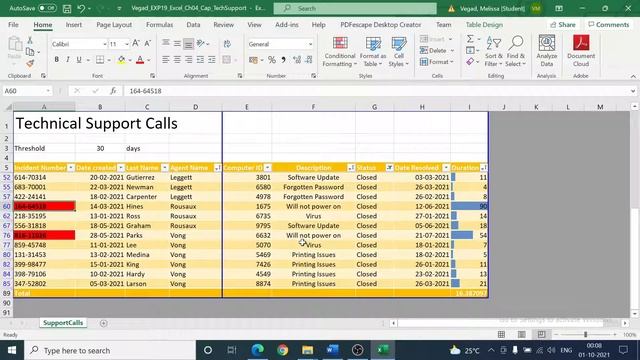Open the font size dropdown
The image size is (640, 360).
coord(127,44)
